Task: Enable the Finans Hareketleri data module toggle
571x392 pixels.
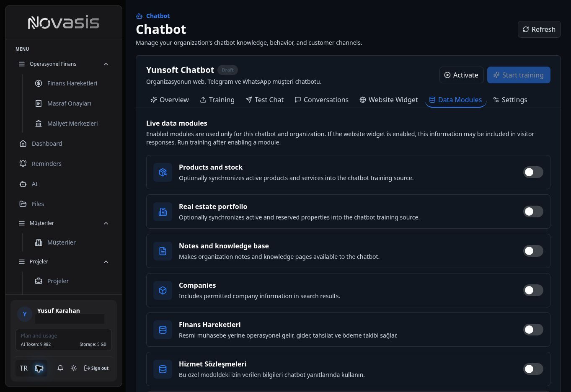Action: coord(533,330)
